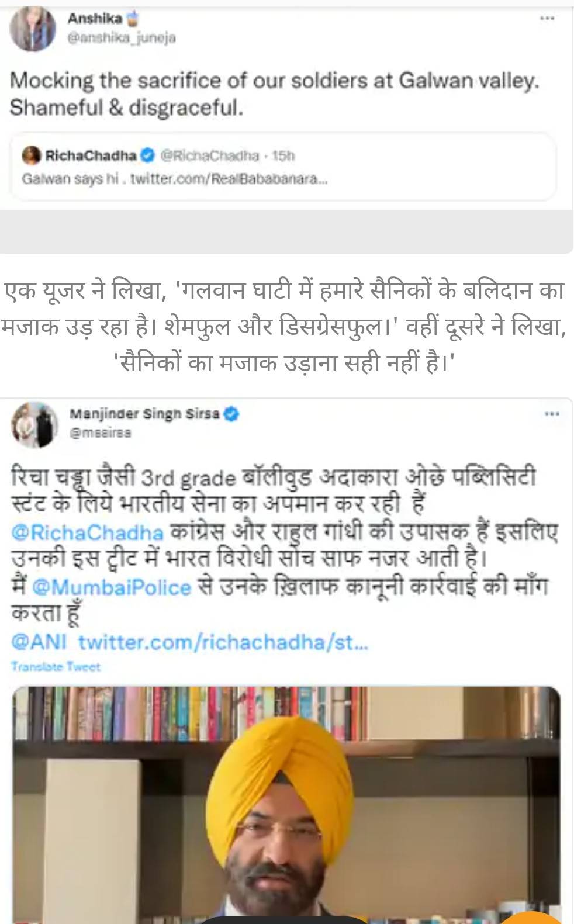Follow the twitter.com/RealBababanara link
This screenshot has height=924, width=574.
click(x=229, y=179)
